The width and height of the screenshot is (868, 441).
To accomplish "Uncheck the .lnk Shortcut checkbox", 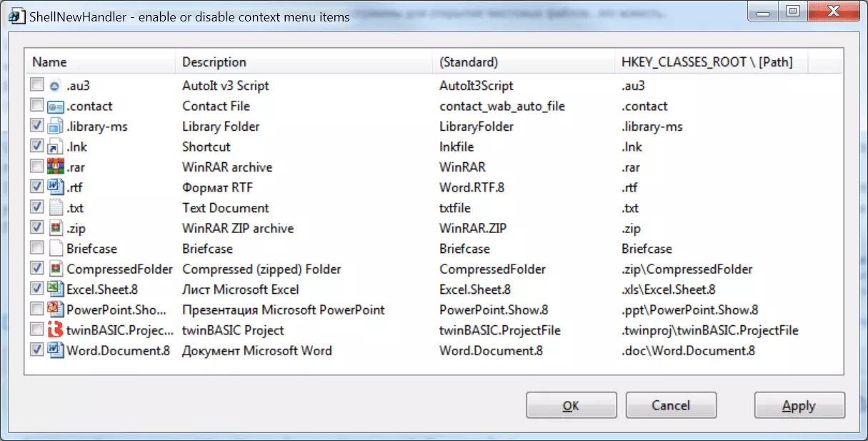I will point(37,147).
